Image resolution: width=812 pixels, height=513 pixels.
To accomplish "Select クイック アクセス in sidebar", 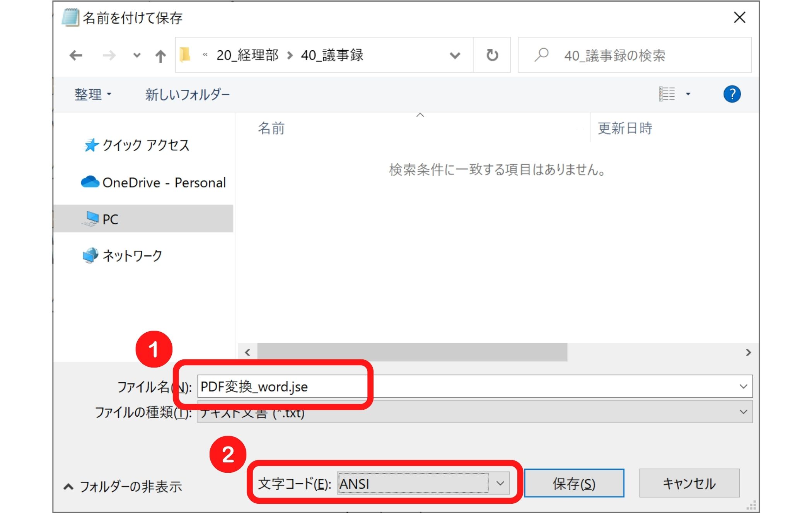I will 136,145.
